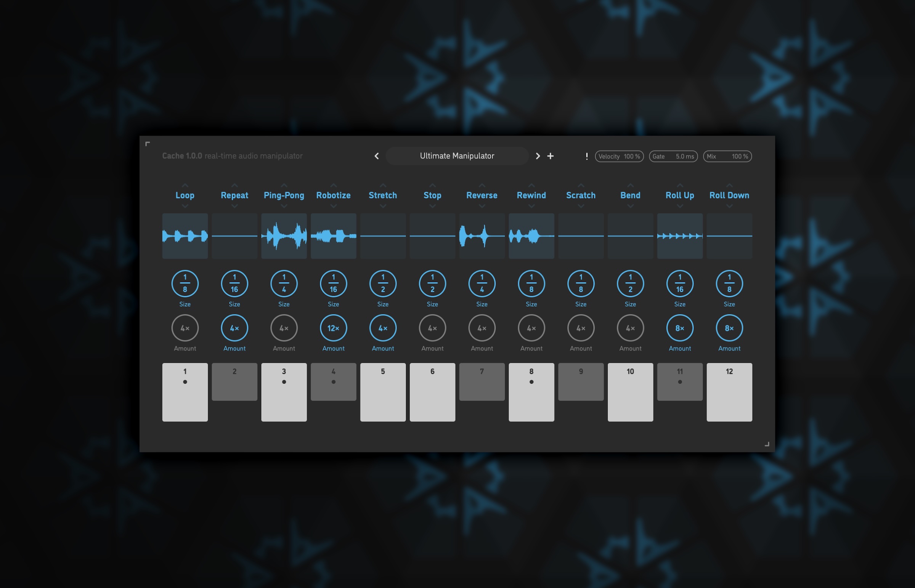
Task: Click the Roll Up Amount 8x knob
Action: 679,328
